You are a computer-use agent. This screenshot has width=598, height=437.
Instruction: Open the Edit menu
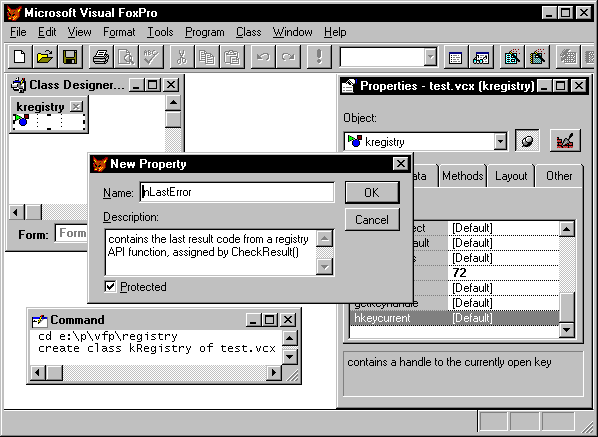tap(47, 32)
